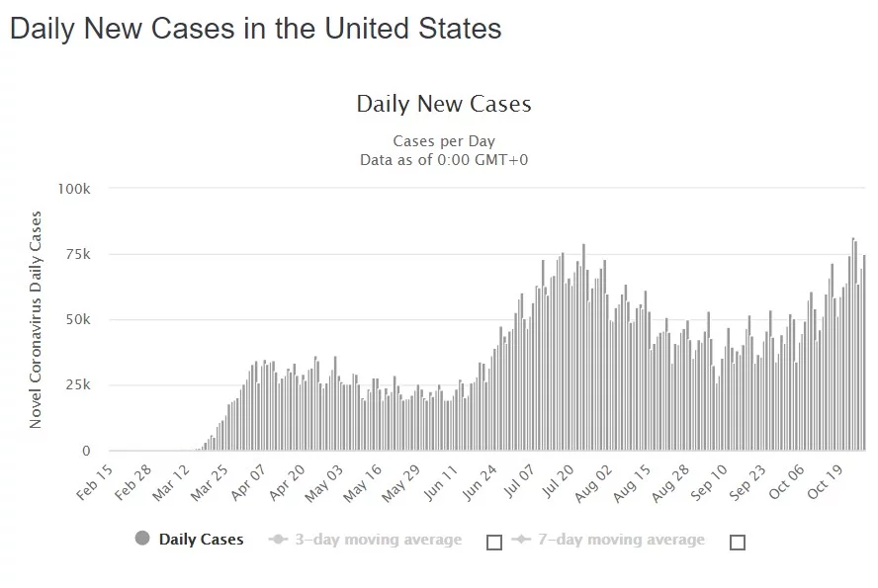Click the Novel Coronavirus Daily Cases axis title
Viewport: 878px width, 588px height.
coord(36,319)
